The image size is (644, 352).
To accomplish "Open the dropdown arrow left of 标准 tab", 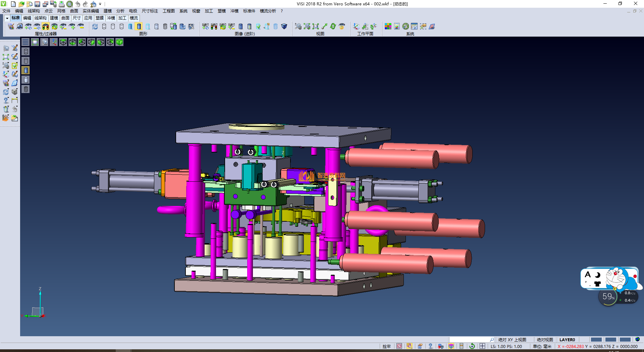I will pyautogui.click(x=7, y=18).
